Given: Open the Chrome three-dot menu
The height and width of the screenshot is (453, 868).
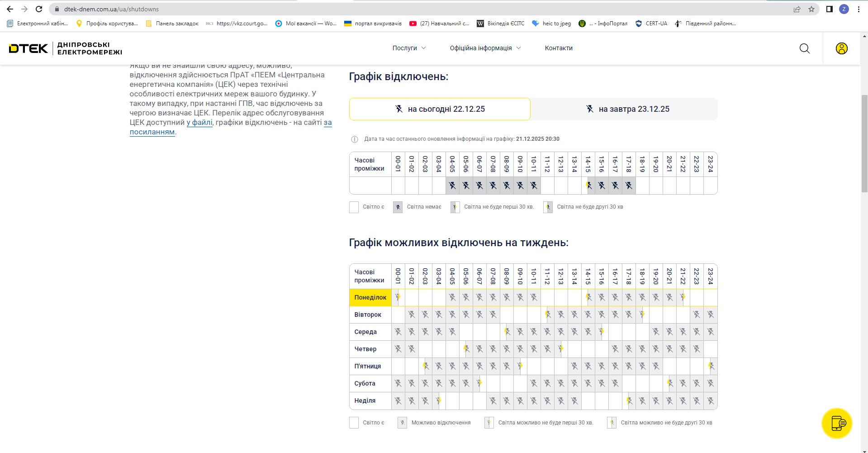Looking at the screenshot, I should tap(859, 9).
